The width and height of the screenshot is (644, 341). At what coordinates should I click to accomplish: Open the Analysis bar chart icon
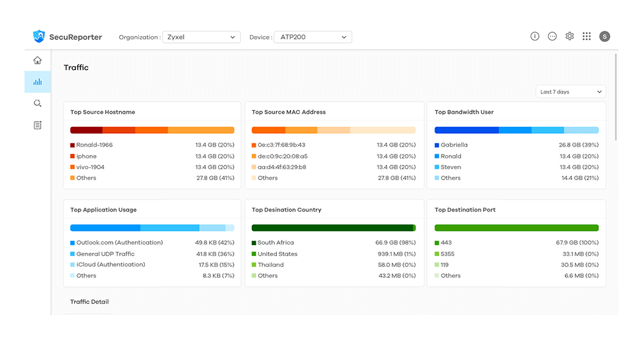click(37, 82)
